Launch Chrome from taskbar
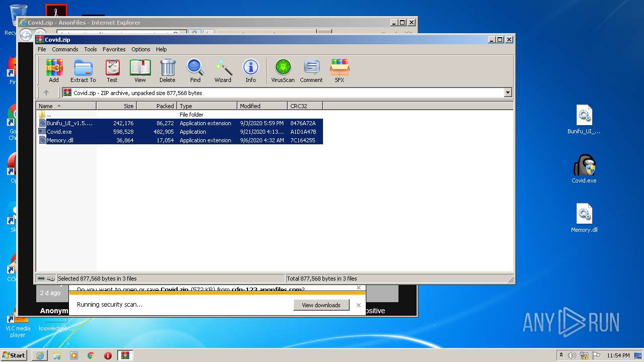 [91, 355]
